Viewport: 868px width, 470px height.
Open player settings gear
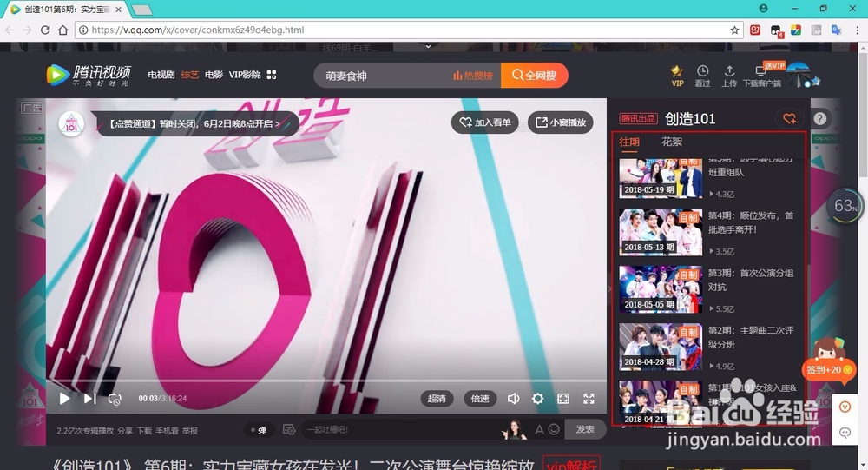(537, 399)
